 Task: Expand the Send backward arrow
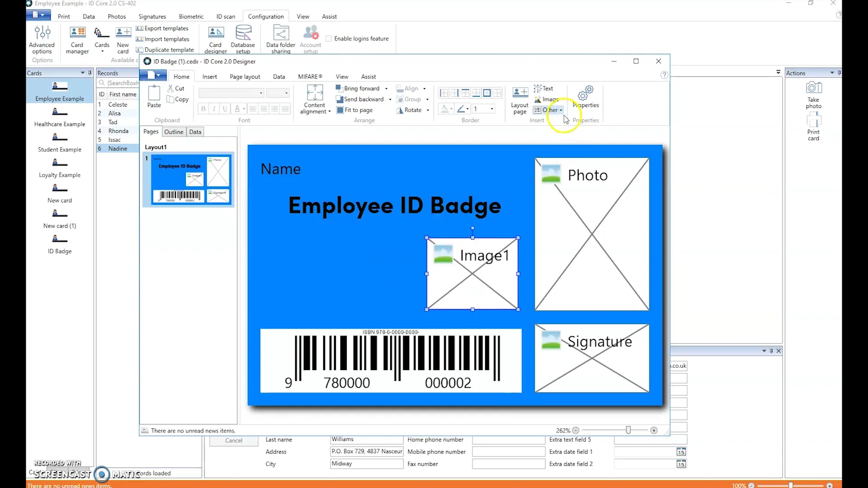click(x=390, y=100)
